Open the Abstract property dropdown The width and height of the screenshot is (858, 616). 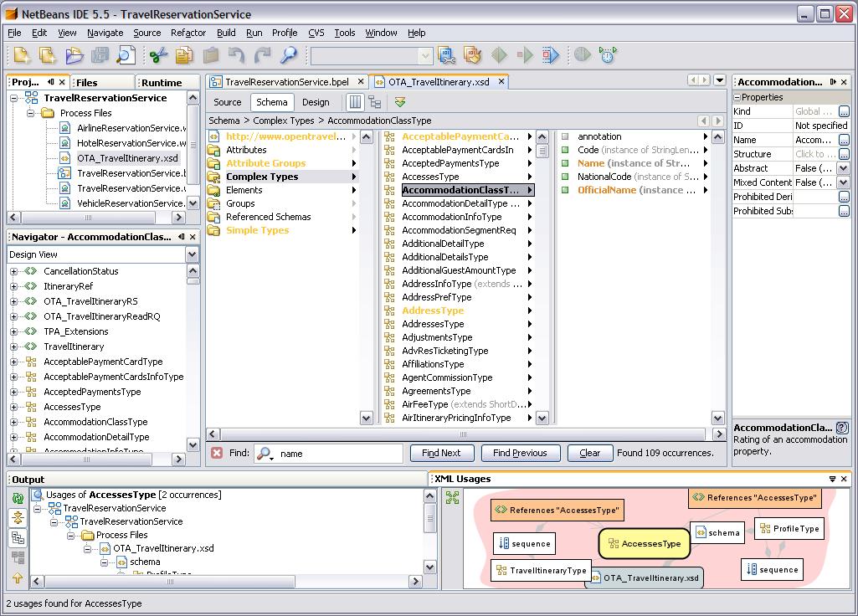click(x=843, y=168)
